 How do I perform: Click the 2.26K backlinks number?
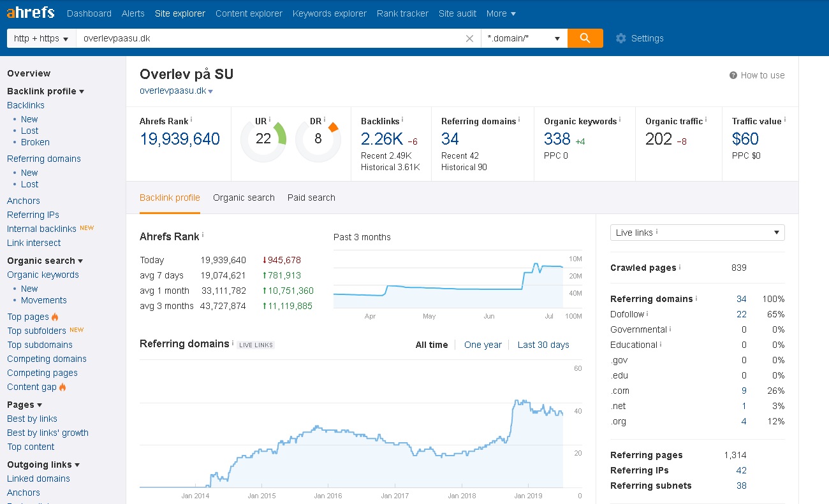pyautogui.click(x=381, y=139)
